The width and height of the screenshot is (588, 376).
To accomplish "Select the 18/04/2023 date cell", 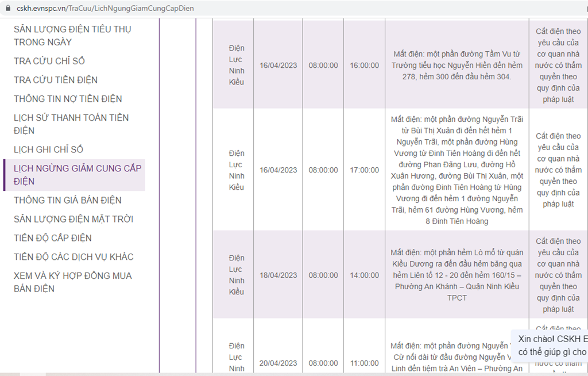I will (278, 275).
